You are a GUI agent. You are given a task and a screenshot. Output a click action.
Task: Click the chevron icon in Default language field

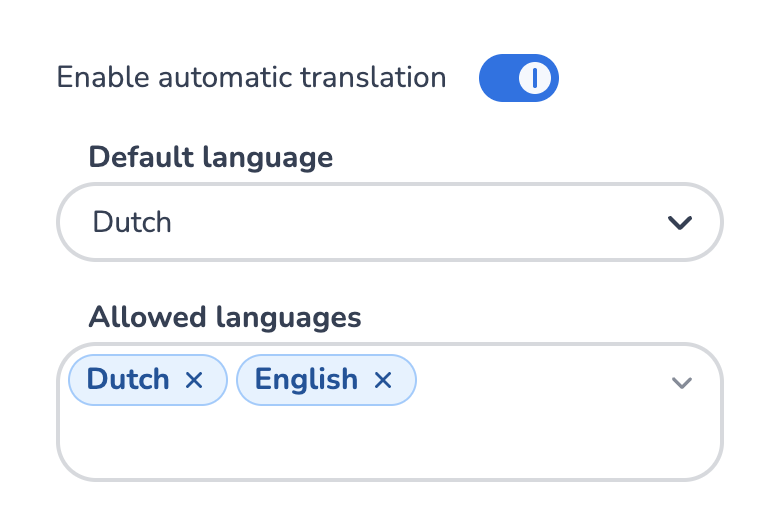click(680, 222)
